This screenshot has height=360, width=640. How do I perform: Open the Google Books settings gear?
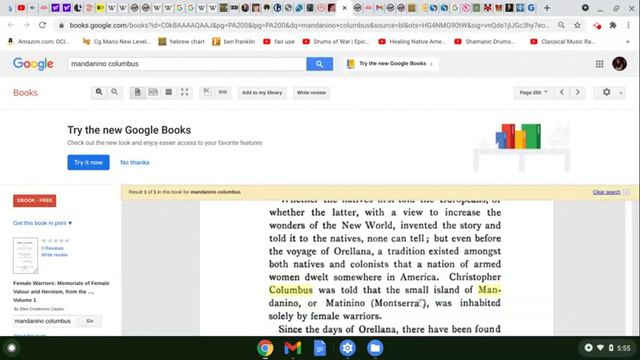point(607,92)
